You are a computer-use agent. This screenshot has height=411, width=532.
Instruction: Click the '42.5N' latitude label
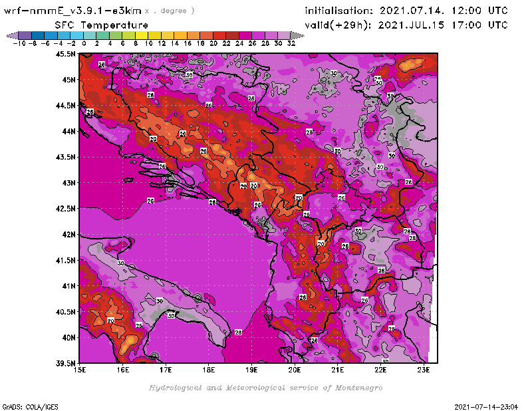point(65,208)
